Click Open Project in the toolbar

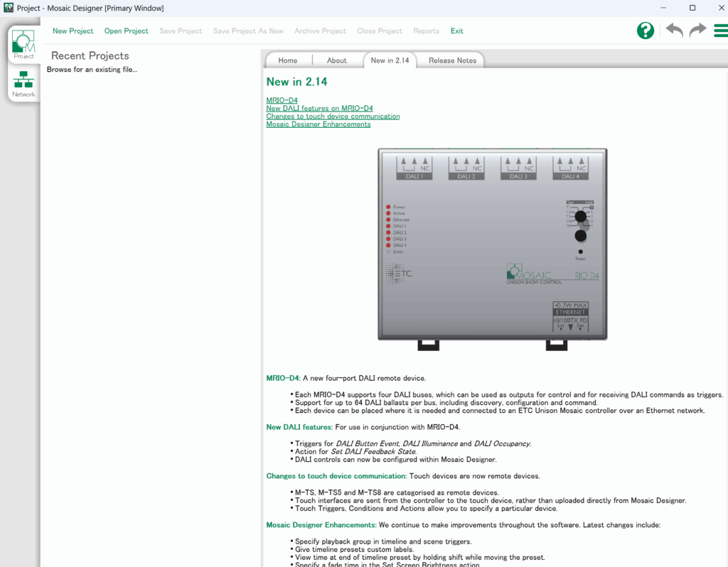[127, 31]
